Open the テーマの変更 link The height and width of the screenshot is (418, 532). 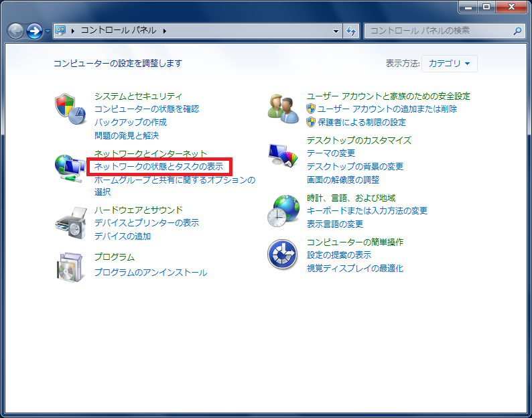pyautogui.click(x=331, y=153)
